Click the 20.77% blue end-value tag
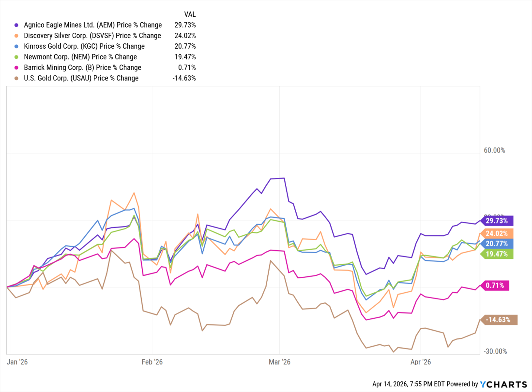The width and height of the screenshot is (532, 392). (x=497, y=244)
